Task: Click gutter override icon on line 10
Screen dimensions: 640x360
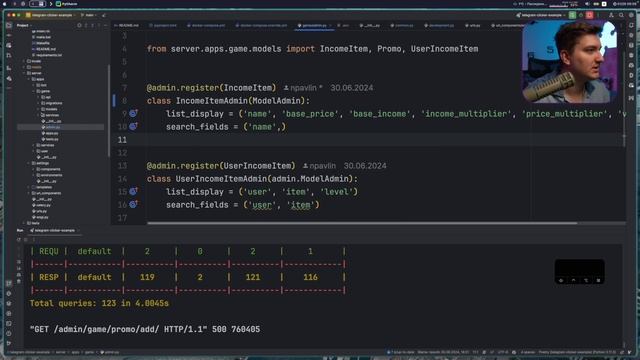Action: [133, 127]
